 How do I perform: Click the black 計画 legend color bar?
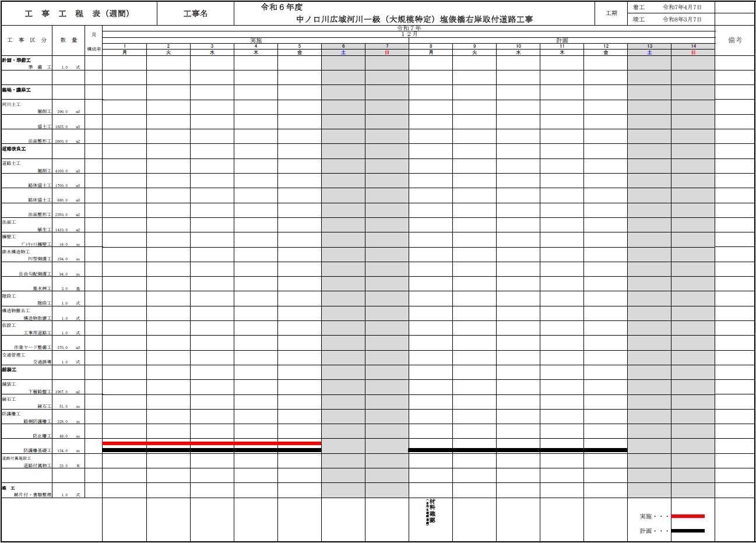(688, 531)
